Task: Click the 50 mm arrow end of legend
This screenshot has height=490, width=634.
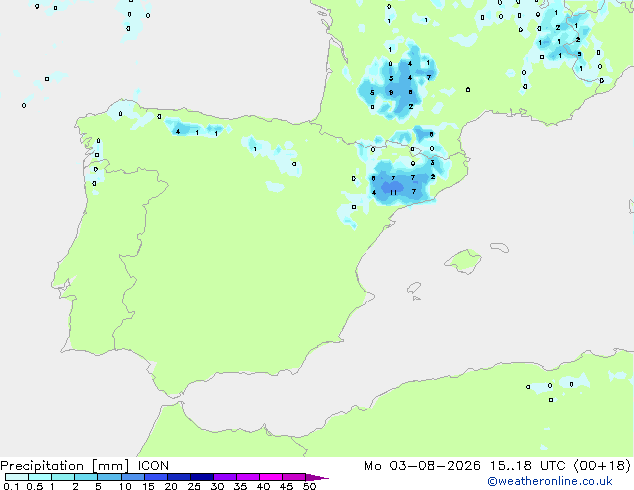Action: 317,477
